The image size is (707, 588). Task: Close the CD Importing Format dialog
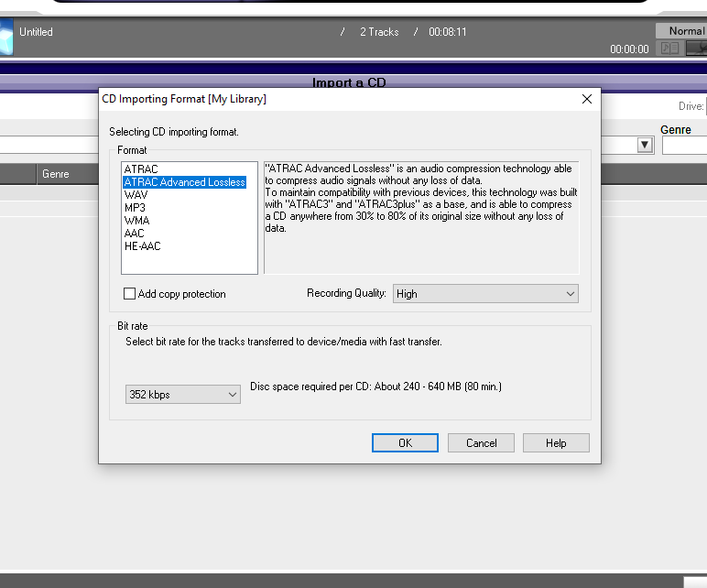(586, 99)
